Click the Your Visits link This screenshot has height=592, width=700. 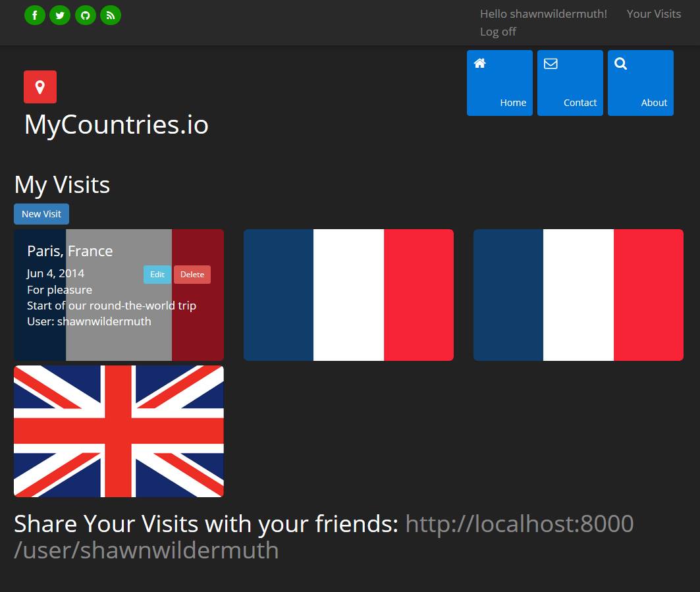click(653, 14)
